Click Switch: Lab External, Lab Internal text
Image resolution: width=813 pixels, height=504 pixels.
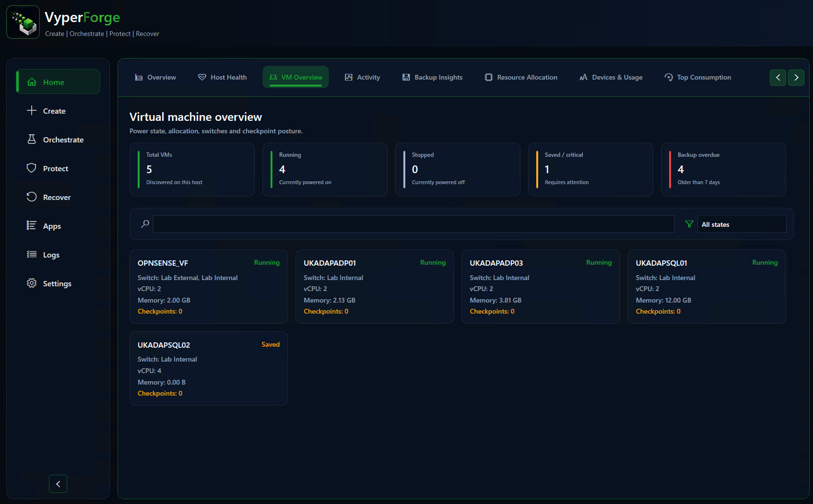click(188, 278)
